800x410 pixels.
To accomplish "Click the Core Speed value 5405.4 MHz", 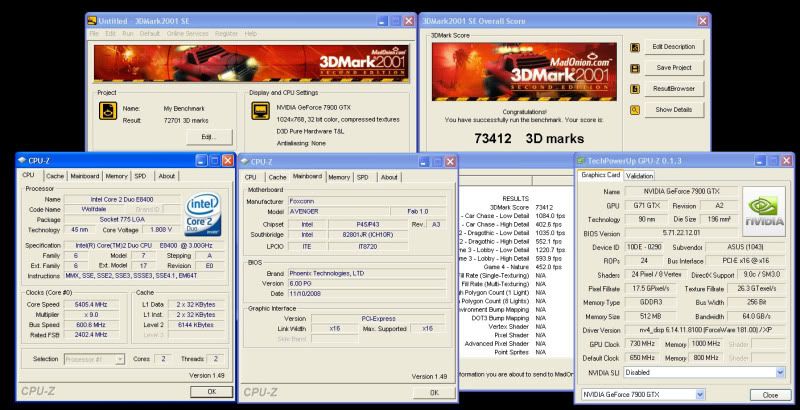I will click(x=92, y=304).
